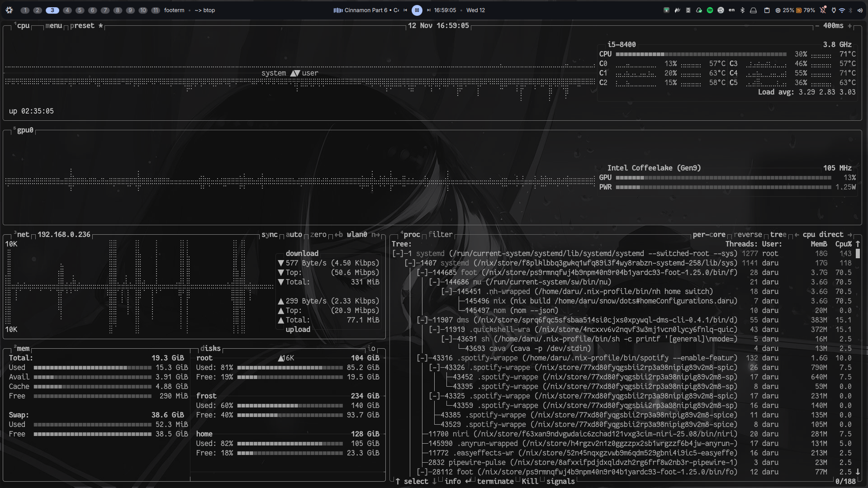
Task: Open the proc filter field
Action: 440,234
